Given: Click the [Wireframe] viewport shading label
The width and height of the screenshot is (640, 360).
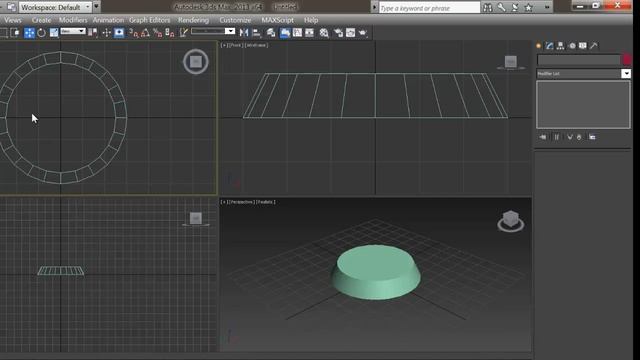Looking at the screenshot, I should click(x=256, y=45).
